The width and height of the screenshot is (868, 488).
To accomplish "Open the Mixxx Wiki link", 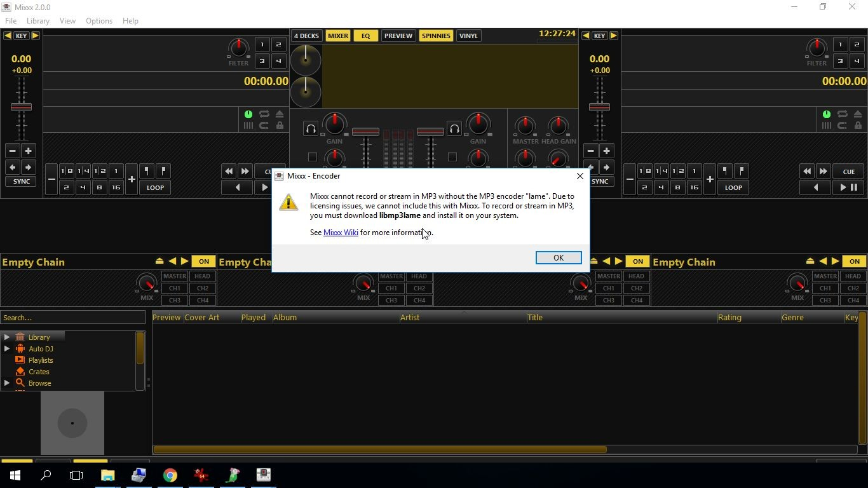I will click(x=341, y=233).
